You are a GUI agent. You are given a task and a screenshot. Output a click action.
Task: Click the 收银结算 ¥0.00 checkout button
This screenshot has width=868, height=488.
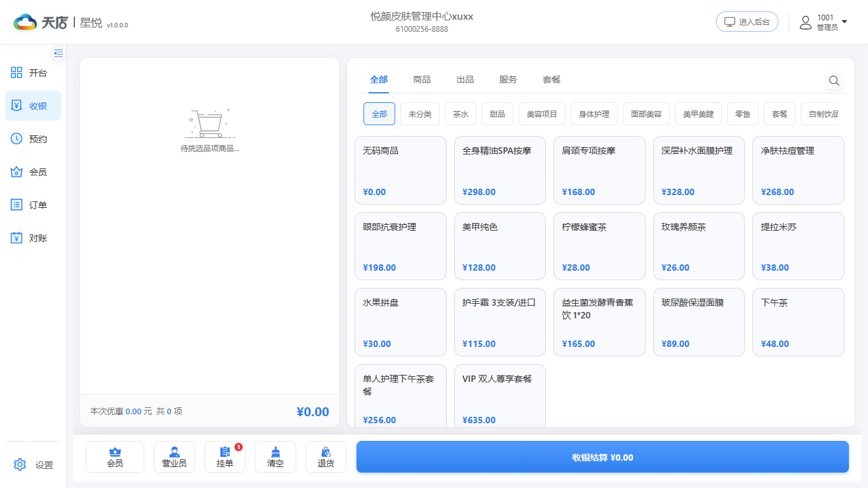click(x=602, y=457)
